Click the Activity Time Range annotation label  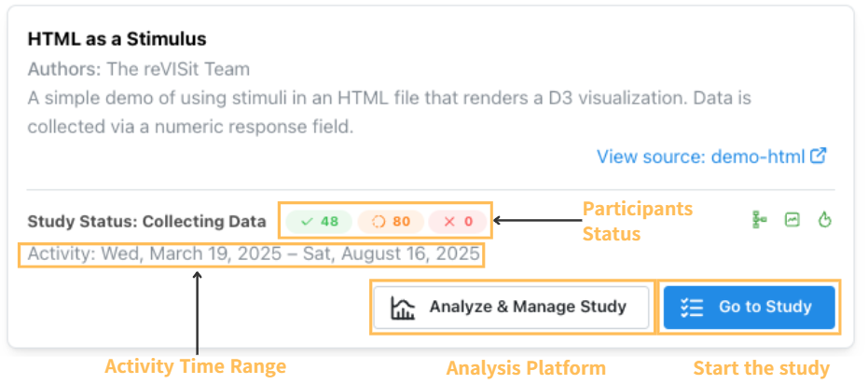(x=195, y=366)
